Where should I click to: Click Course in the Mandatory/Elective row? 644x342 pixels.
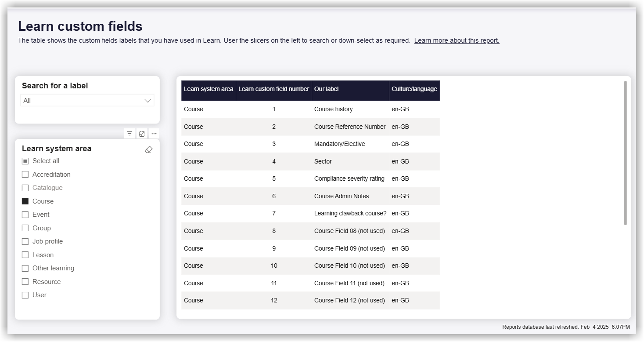coord(209,144)
